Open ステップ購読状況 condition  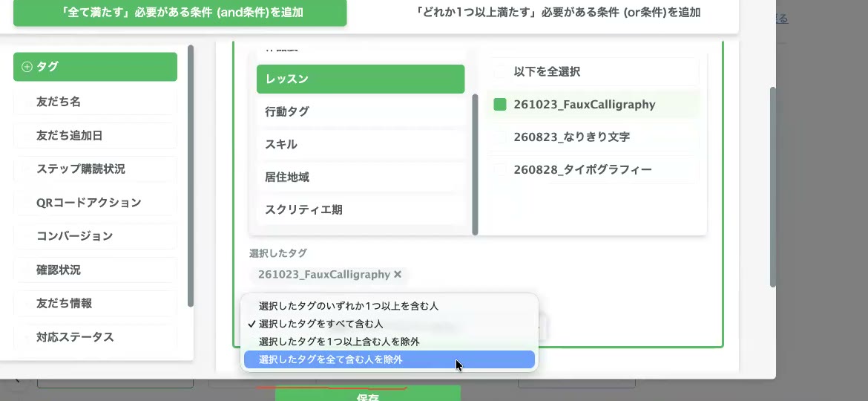(x=95, y=169)
